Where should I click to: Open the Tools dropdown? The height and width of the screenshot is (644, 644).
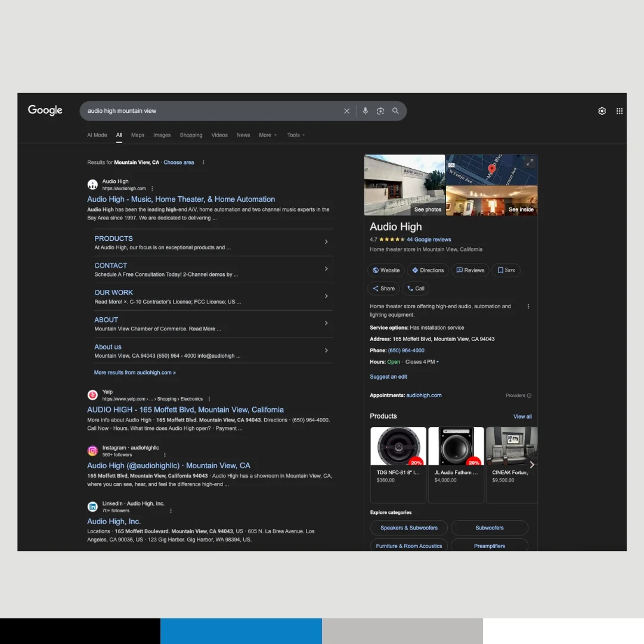(x=296, y=135)
